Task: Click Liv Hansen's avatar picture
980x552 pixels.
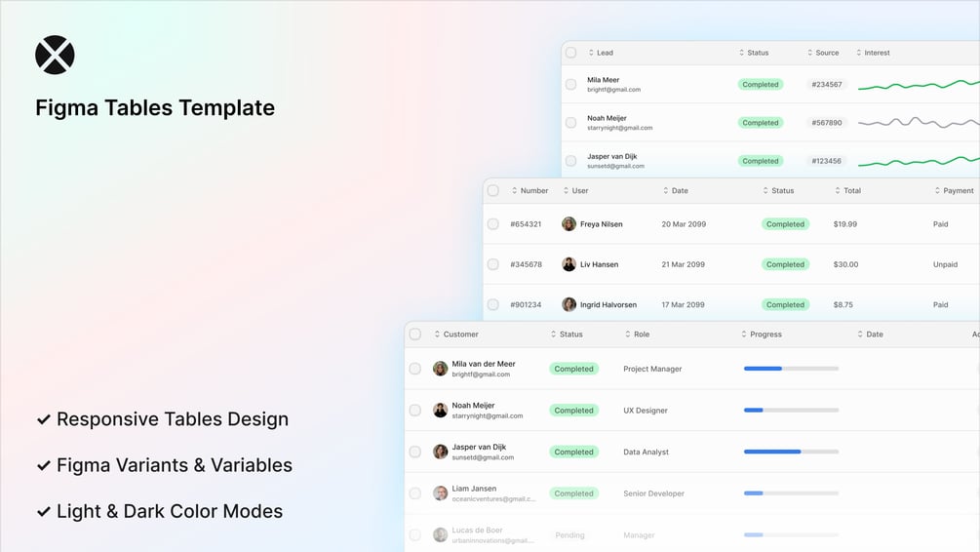Action: [x=568, y=264]
